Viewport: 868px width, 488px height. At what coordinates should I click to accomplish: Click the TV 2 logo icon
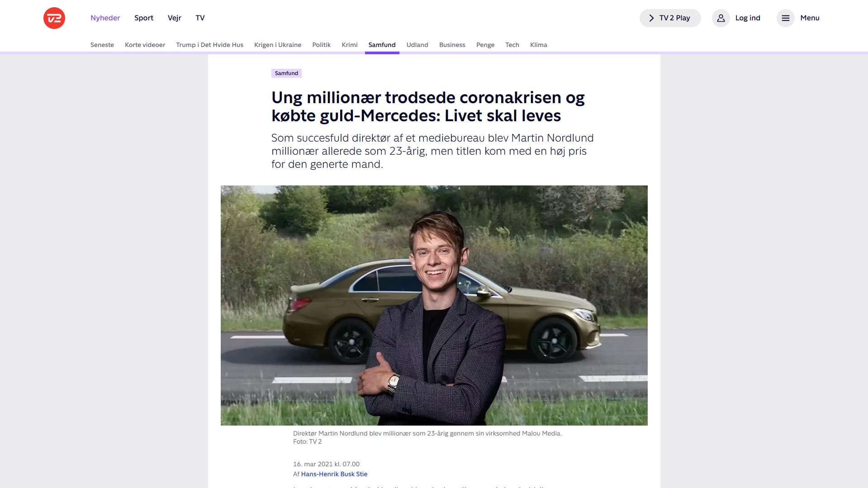(54, 18)
